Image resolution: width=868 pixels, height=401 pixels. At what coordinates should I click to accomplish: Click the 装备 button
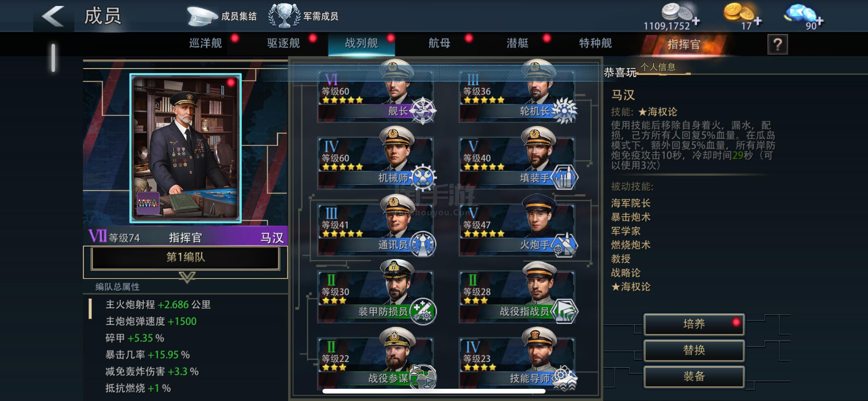pos(694,376)
